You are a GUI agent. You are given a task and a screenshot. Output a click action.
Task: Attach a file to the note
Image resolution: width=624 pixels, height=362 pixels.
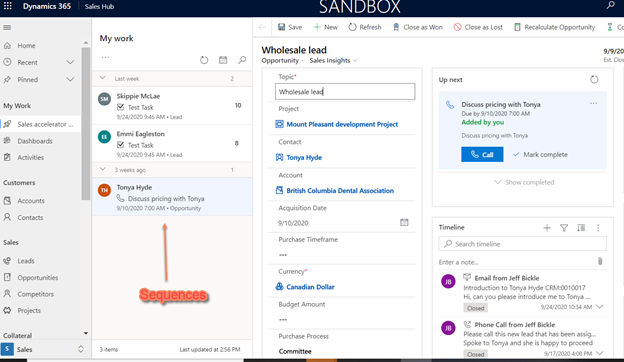pos(600,261)
